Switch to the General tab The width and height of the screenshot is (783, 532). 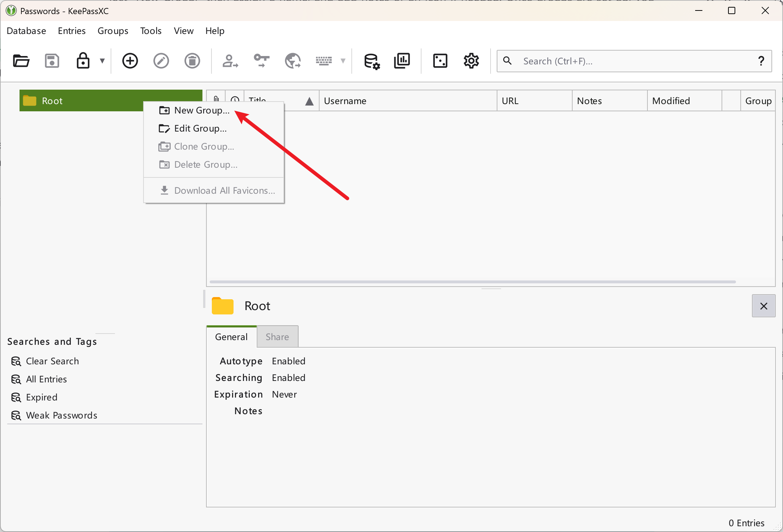click(231, 337)
